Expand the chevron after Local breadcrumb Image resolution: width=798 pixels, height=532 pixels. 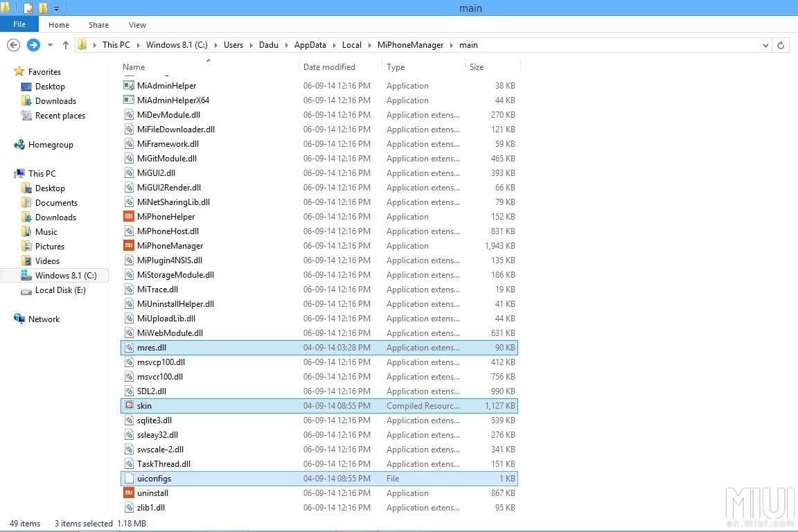coord(369,45)
